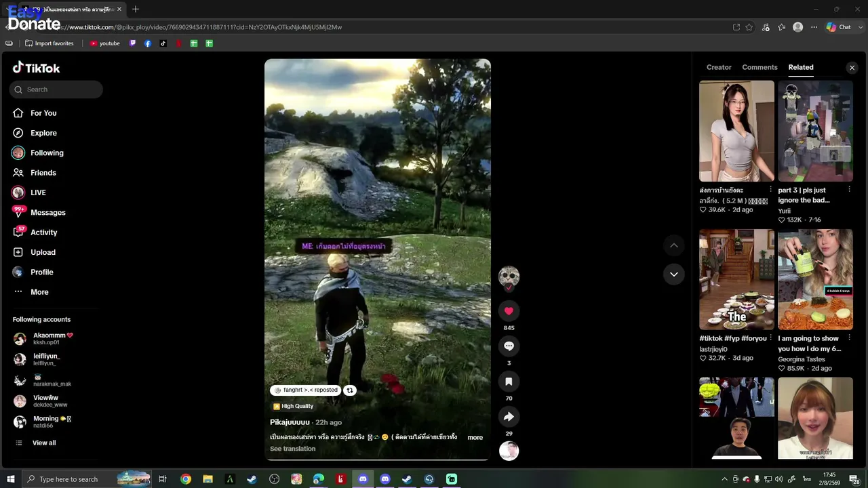Image resolution: width=868 pixels, height=488 pixels.
Task: Click See translation under caption
Action: click(292, 449)
